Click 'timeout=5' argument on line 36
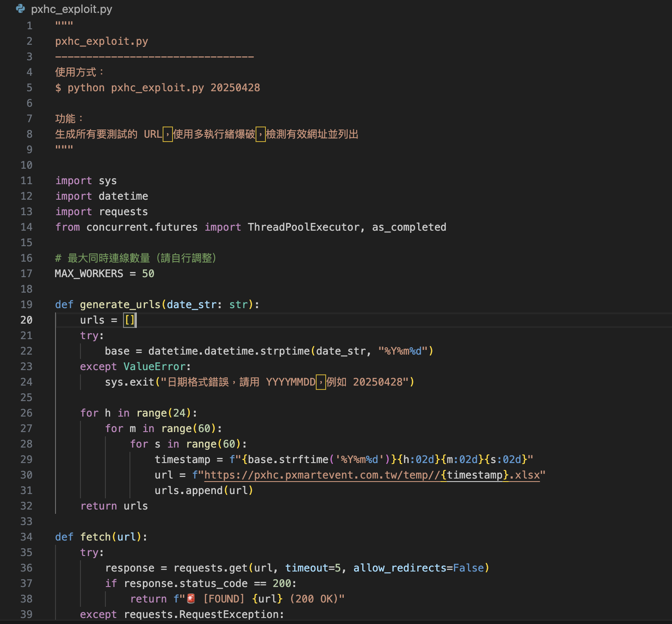The height and width of the screenshot is (624, 672). coord(313,568)
